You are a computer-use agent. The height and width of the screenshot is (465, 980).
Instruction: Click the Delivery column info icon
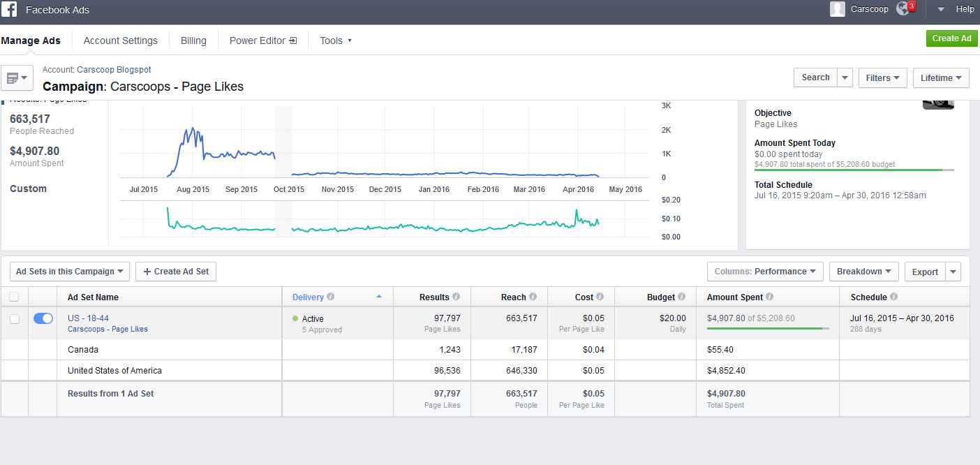331,297
